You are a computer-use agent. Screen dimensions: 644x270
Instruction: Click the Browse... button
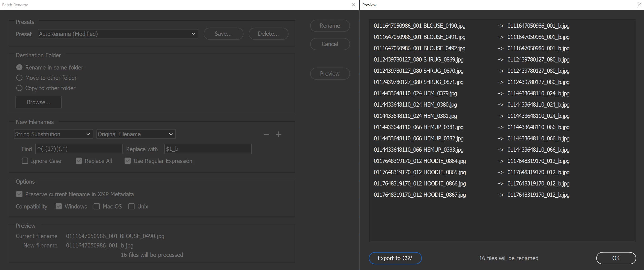38,102
